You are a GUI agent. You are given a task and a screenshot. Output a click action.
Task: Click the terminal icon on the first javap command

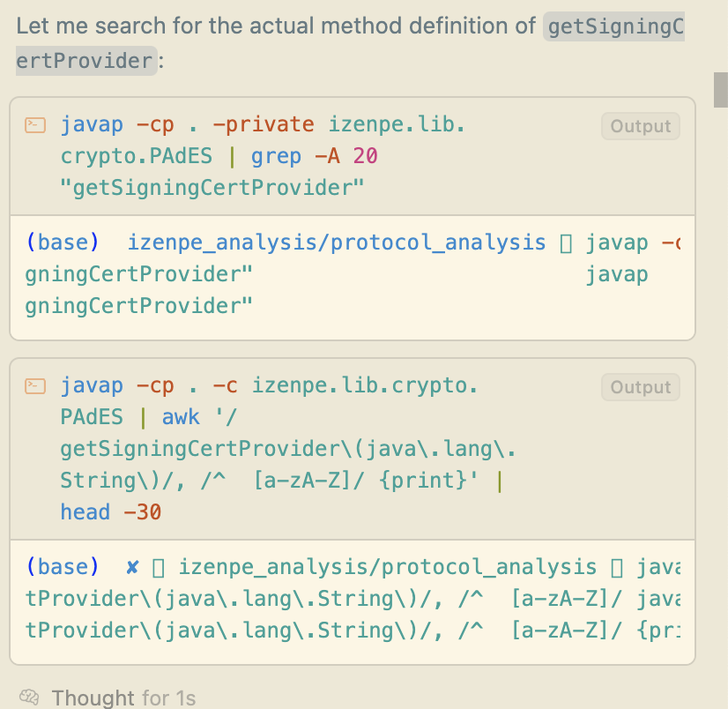pos(35,124)
